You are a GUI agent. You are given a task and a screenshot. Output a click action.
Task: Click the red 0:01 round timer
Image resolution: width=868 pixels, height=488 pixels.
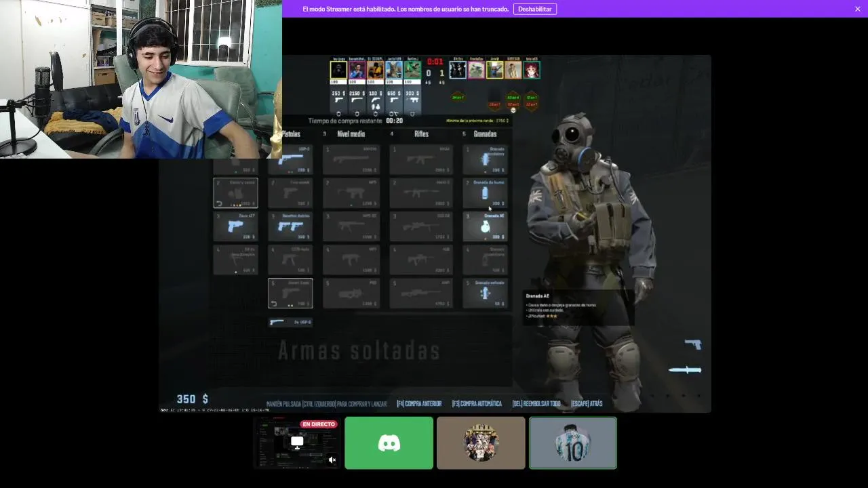click(435, 62)
